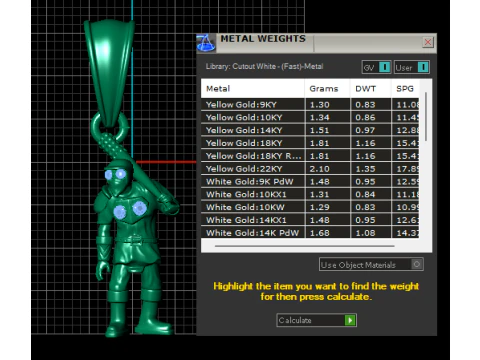The image size is (480, 360).
Task: Select the White Gold:9K PdW row
Action: [310, 182]
